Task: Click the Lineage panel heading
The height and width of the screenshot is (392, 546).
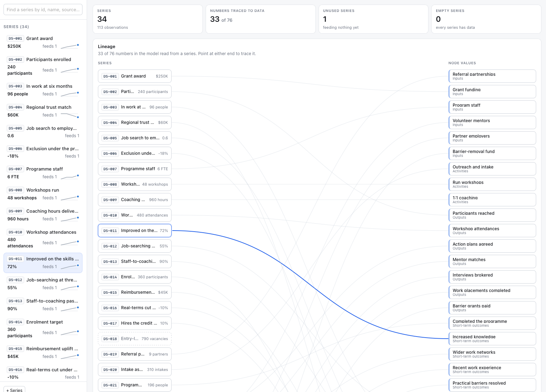Action: (x=107, y=46)
